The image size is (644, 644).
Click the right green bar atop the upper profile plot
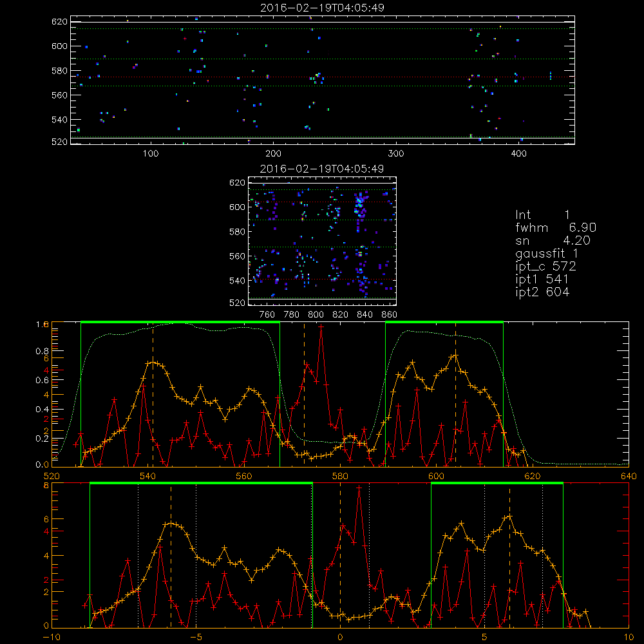pyautogui.click(x=444, y=322)
